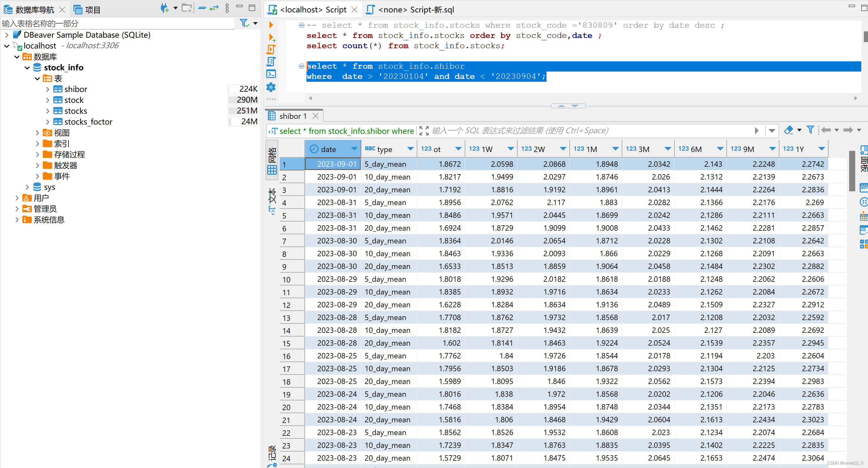Open the SQL console terminal icon

(x=271, y=74)
